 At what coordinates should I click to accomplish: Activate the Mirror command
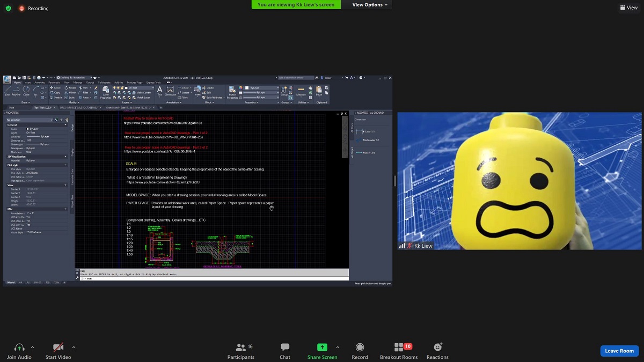coord(70,93)
